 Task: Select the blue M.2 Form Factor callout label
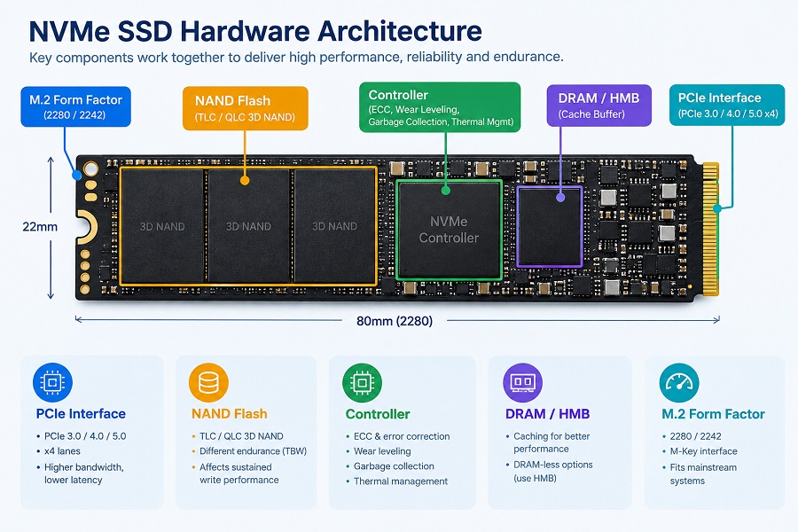point(76,106)
